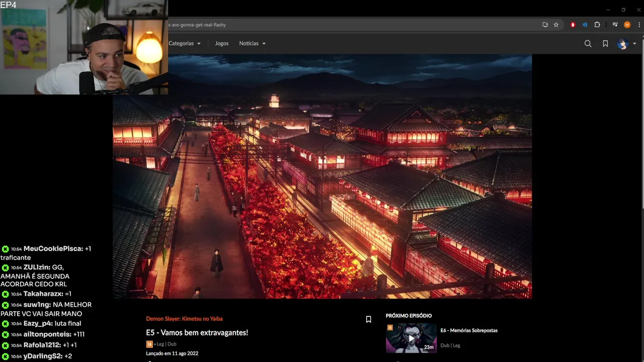The image size is (644, 362).
Task: Expand the Notícias dropdown menu
Action: [x=253, y=43]
